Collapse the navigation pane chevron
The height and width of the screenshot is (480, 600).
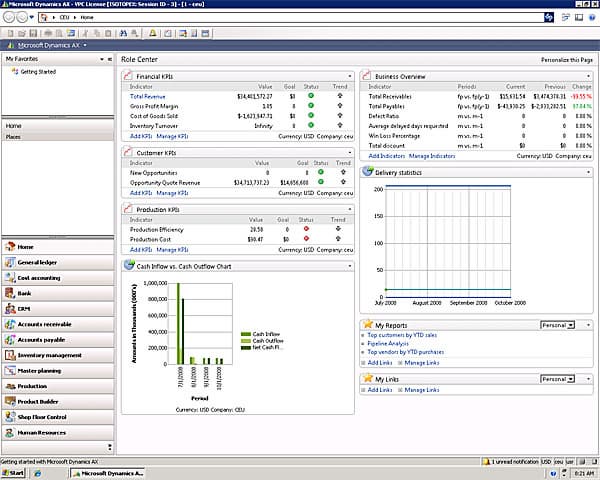[x=110, y=59]
